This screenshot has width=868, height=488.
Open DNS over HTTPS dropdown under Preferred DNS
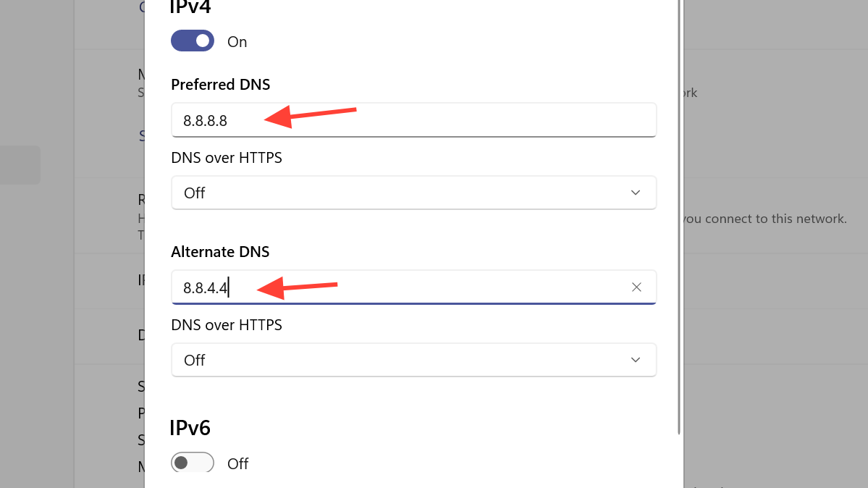(413, 193)
